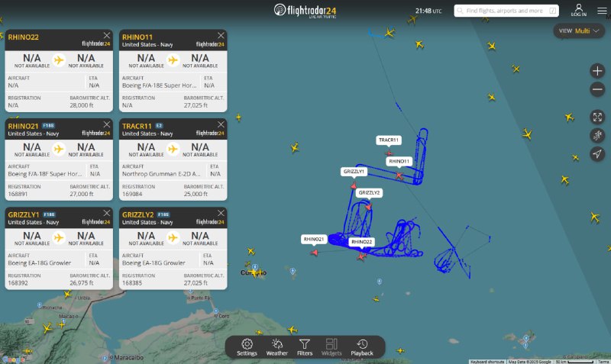Expand the VIEW Multi dropdown
The height and width of the screenshot is (364, 611).
tap(579, 31)
